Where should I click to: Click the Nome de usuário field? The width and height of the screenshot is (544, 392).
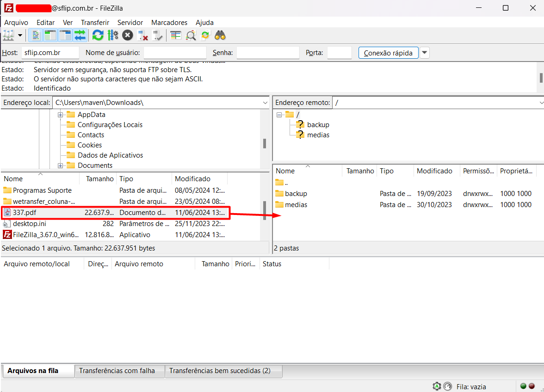coord(175,53)
